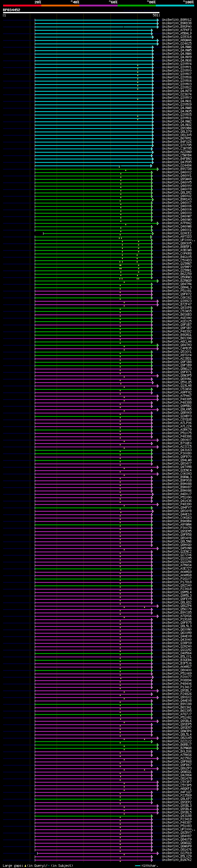
Task: Select hit UniRef100_B9H143
Action: click(x=177, y=199)
